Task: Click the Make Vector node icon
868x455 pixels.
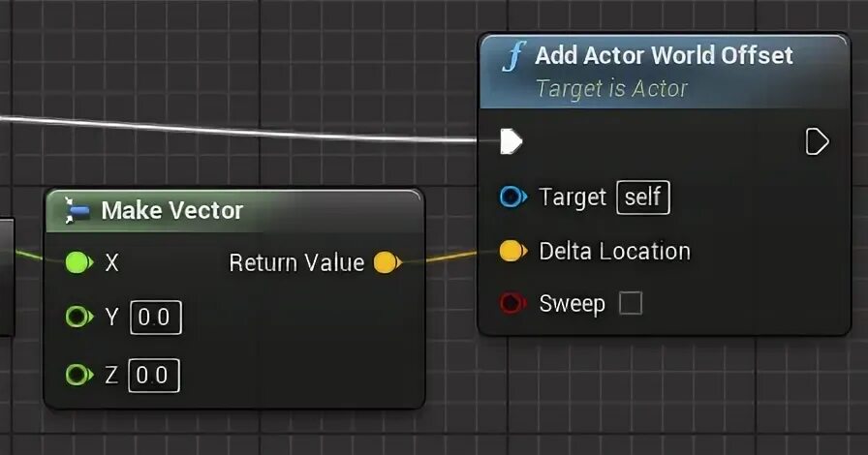Action: 77,210
